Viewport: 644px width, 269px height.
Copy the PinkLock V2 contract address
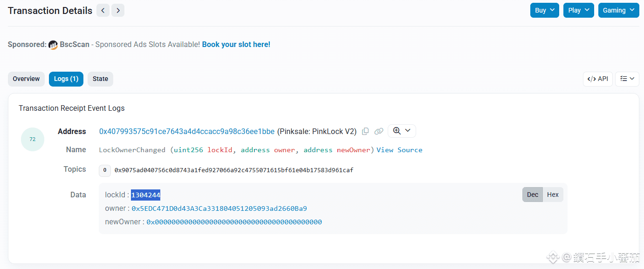click(x=365, y=131)
